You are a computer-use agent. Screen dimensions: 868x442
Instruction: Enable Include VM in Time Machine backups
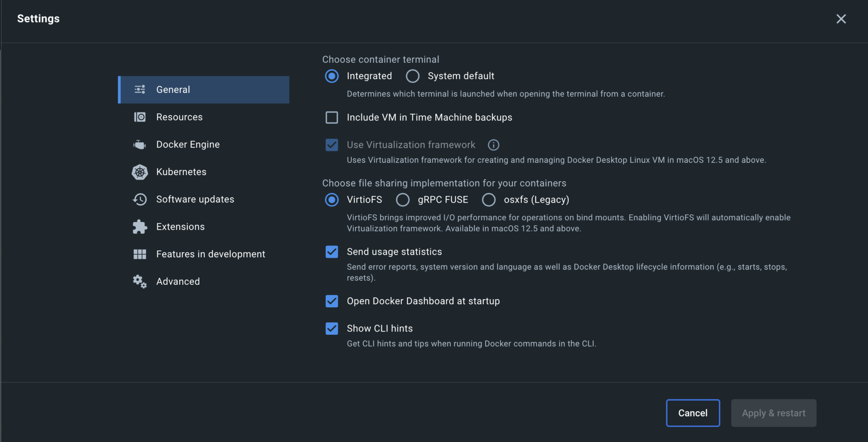(331, 117)
